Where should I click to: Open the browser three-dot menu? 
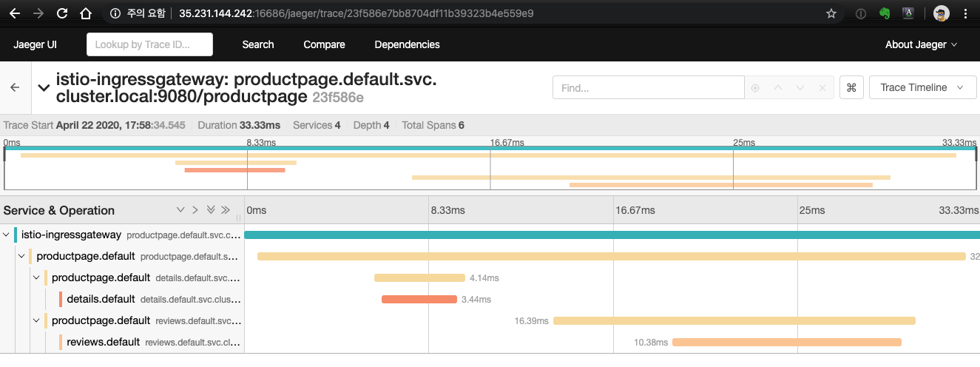pyautogui.click(x=965, y=13)
